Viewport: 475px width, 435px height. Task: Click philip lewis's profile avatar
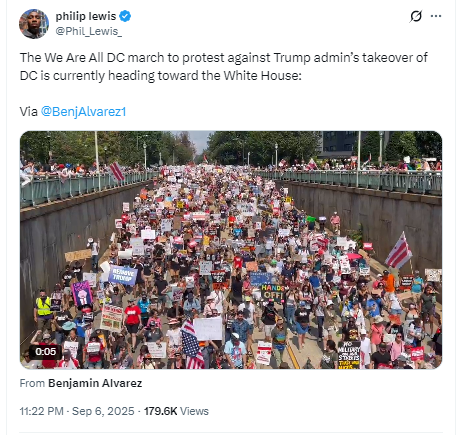[x=34, y=24]
